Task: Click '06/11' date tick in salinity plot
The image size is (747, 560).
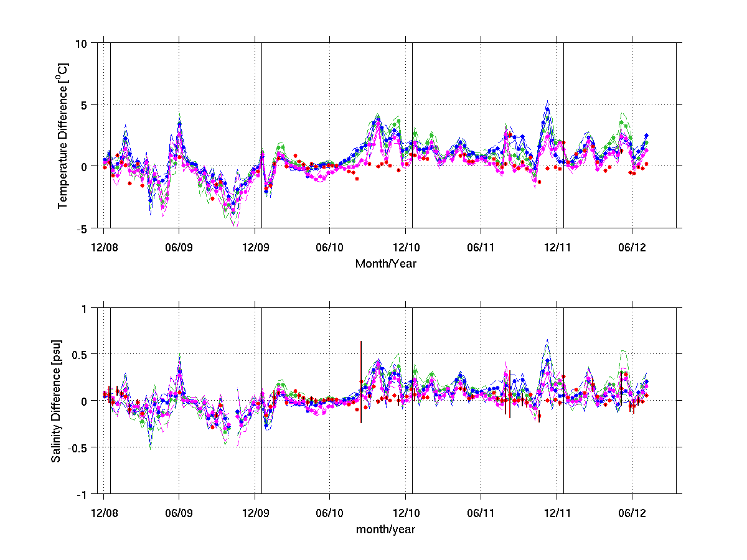Action: tap(481, 513)
